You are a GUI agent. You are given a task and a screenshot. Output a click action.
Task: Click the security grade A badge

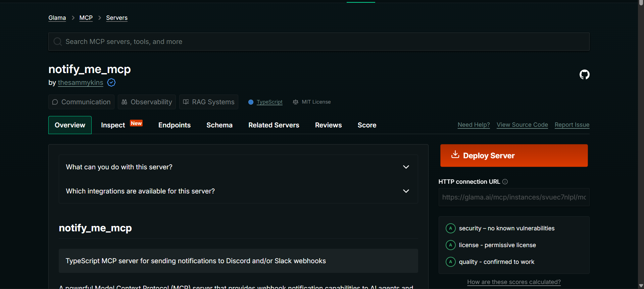tap(450, 228)
